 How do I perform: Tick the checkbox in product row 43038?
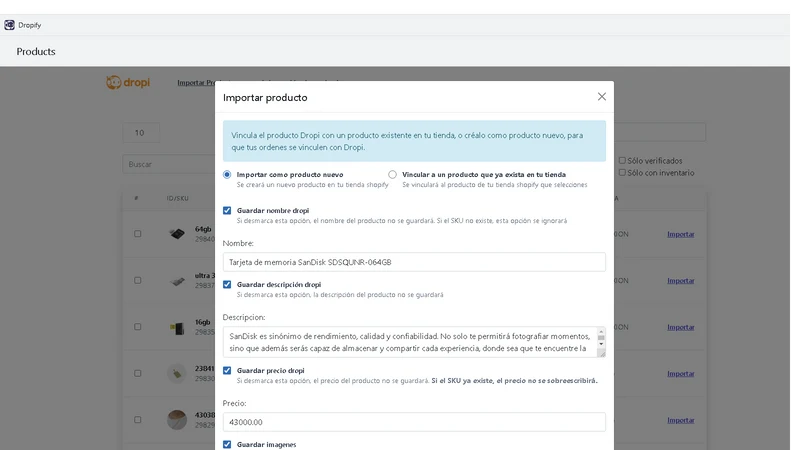pos(138,420)
